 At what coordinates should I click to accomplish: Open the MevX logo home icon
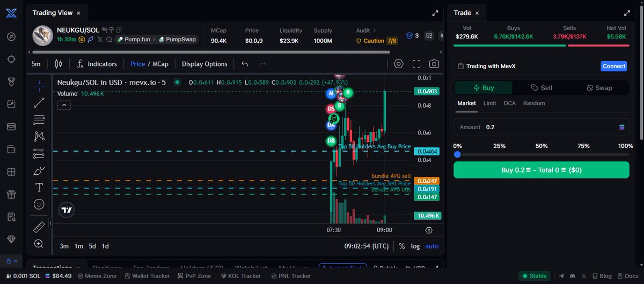click(x=11, y=13)
